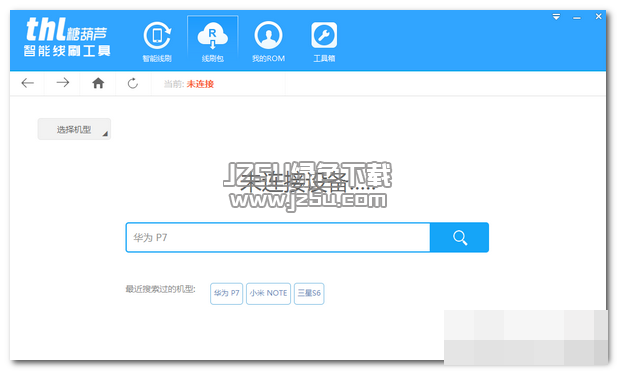Screen dimensions: 617x371
Task: Click the thl 糖葫芦 logo
Action: click(67, 37)
